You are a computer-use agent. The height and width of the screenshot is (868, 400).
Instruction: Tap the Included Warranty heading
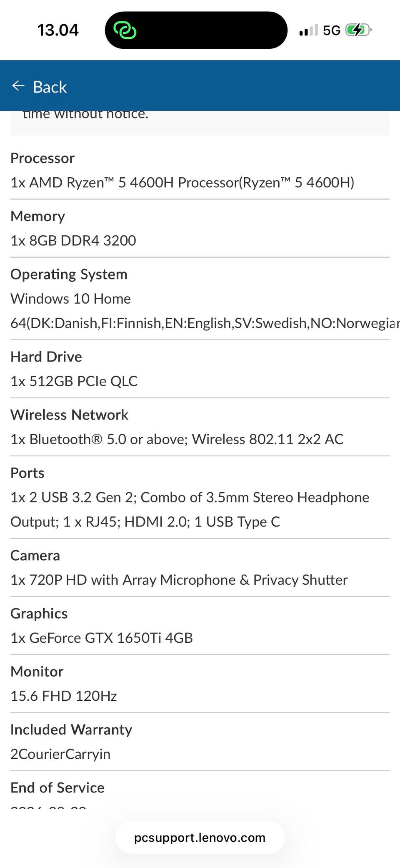[x=71, y=730]
